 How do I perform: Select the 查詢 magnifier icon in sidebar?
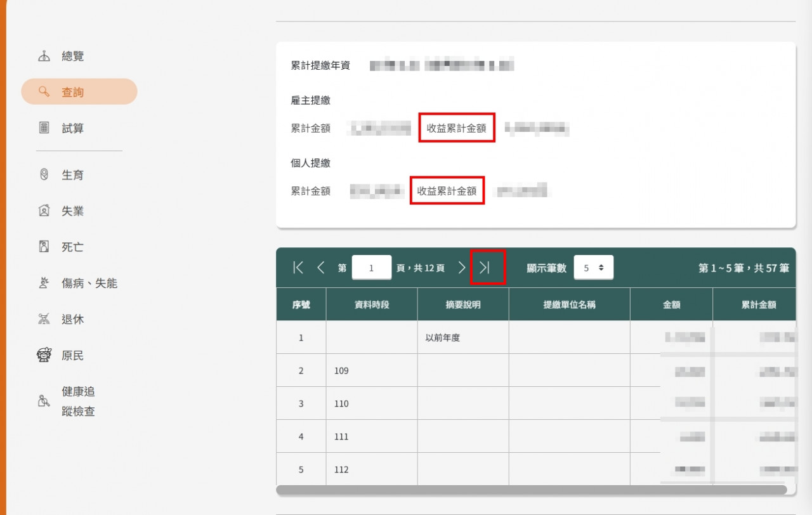(x=44, y=91)
